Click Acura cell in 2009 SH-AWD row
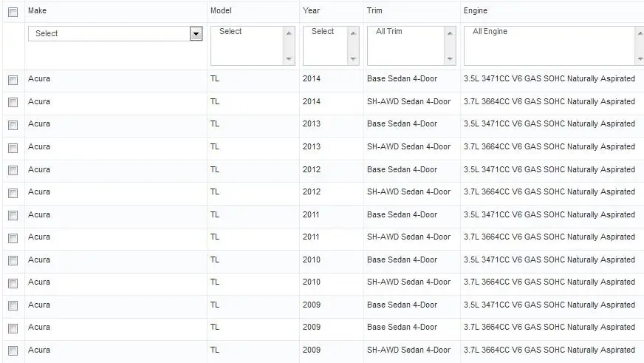The image size is (644, 363). 39,350
